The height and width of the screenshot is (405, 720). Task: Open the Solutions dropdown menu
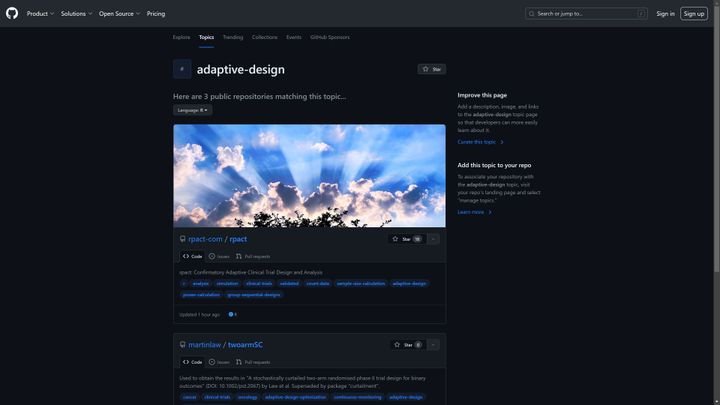[77, 14]
